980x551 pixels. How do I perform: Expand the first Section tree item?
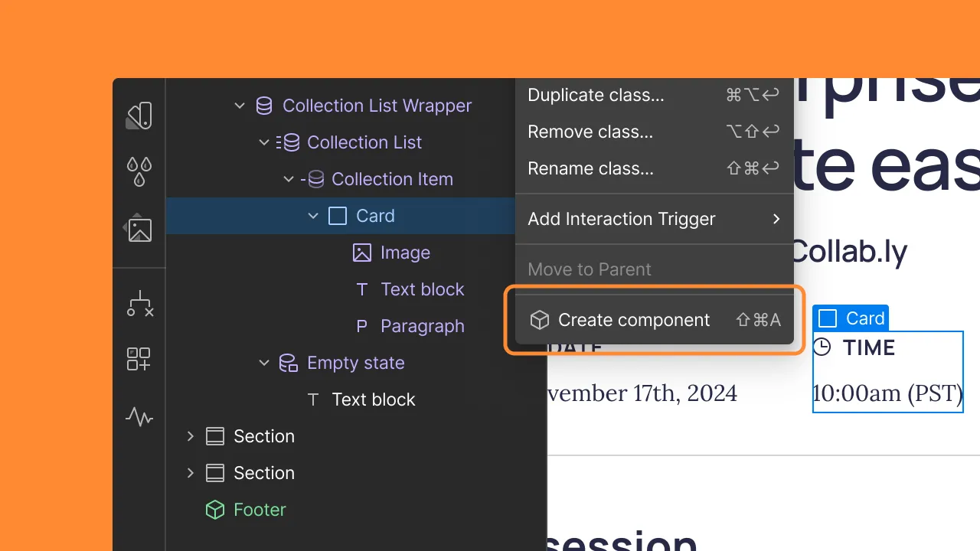click(191, 436)
